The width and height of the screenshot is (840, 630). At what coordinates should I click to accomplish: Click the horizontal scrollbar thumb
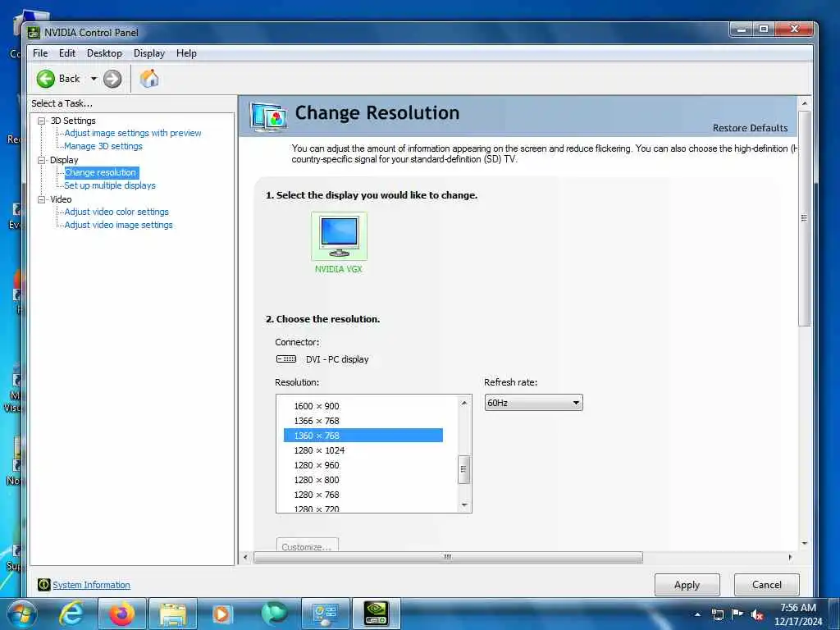tap(448, 557)
